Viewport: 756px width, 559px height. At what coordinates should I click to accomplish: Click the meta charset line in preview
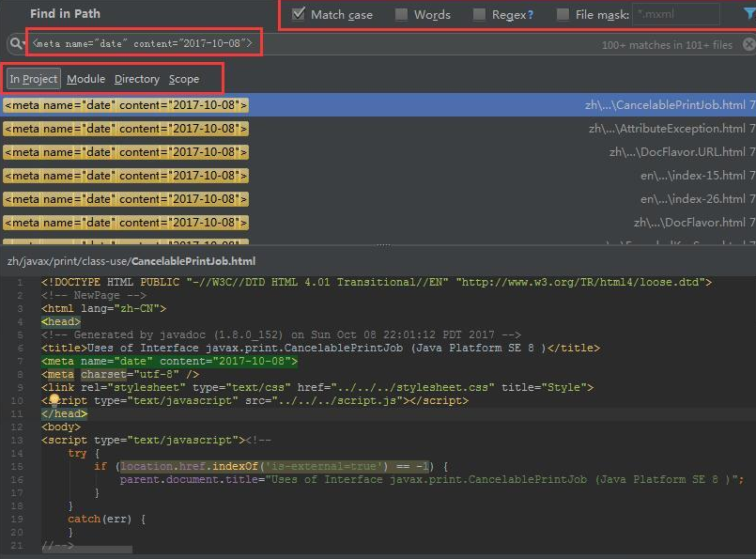pos(120,374)
